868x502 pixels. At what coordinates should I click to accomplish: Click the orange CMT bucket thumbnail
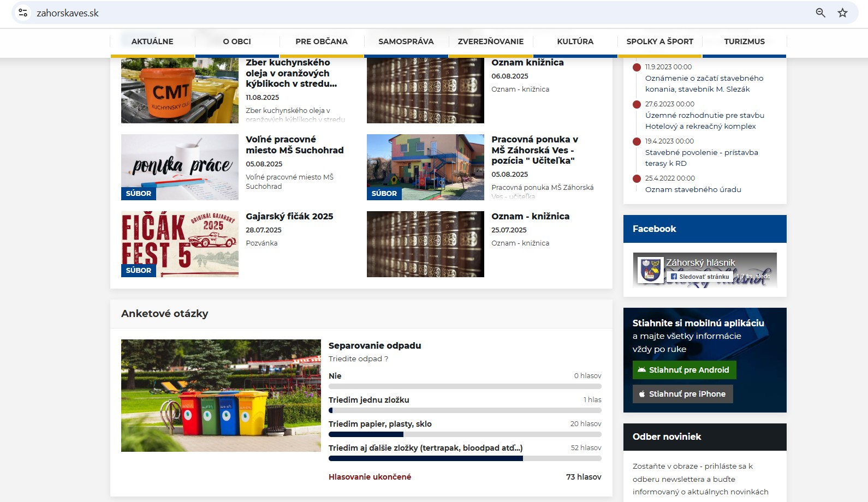coord(180,91)
